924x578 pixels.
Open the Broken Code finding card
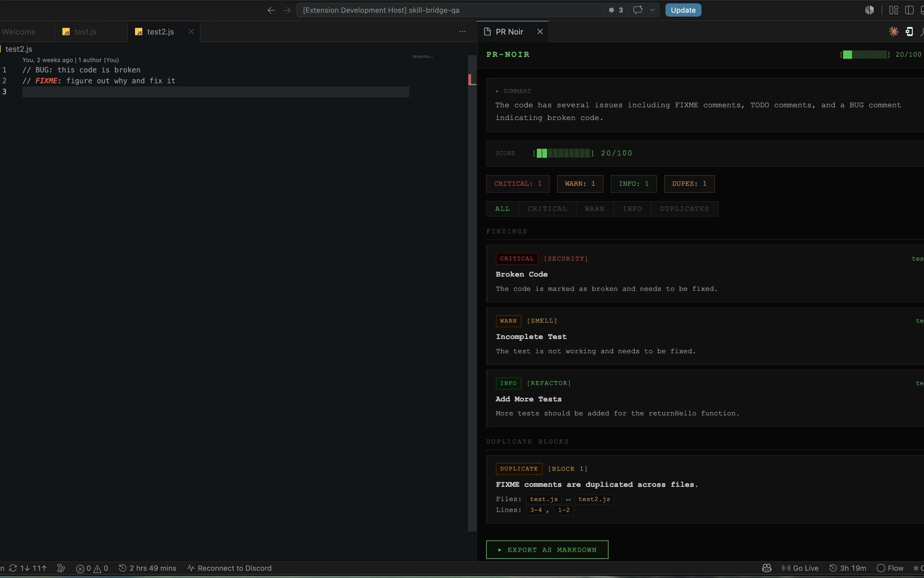tap(705, 274)
